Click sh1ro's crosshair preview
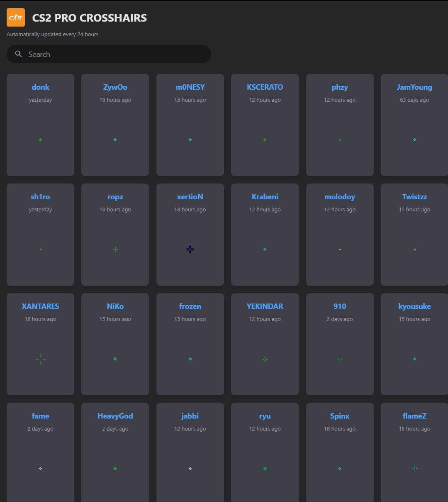 (40, 250)
